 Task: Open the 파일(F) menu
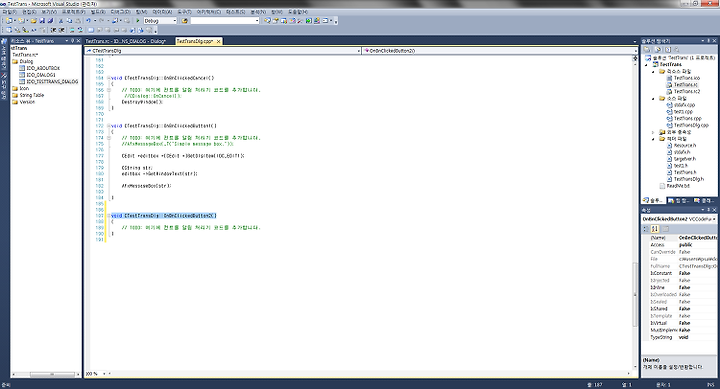tap(9, 12)
